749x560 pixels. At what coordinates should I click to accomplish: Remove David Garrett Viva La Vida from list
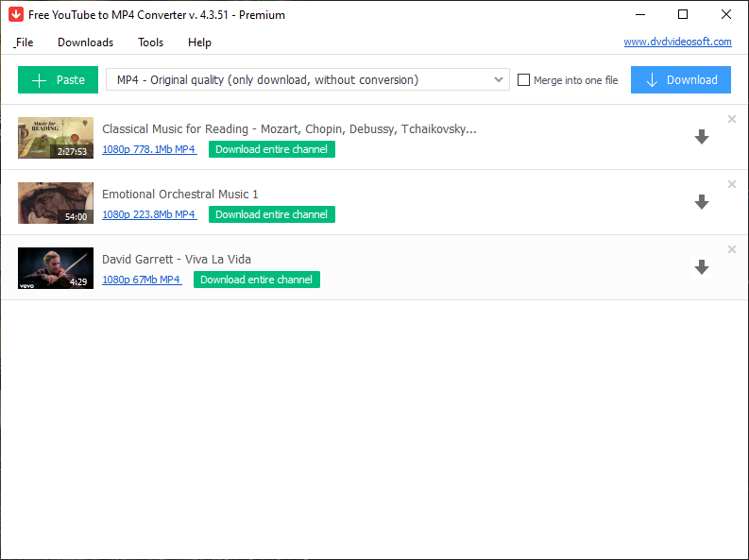tap(731, 249)
